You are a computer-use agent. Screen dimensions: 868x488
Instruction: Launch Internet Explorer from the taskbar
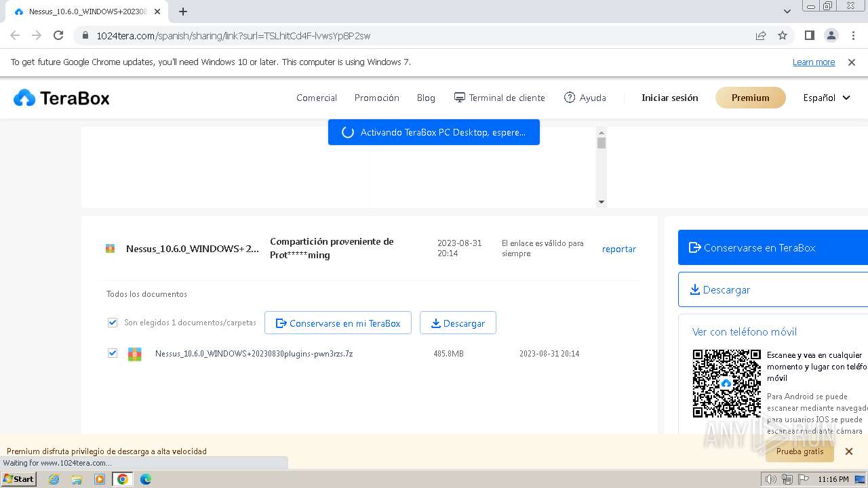[54, 479]
